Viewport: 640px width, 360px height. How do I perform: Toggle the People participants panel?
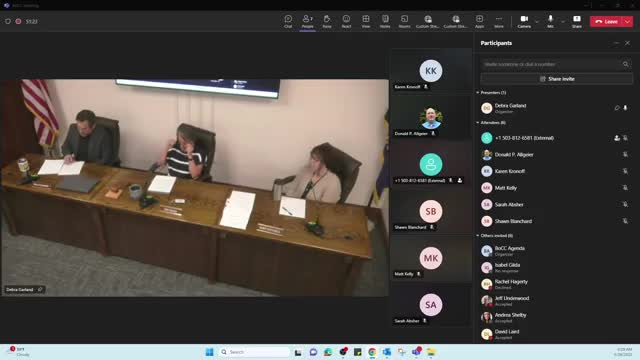coord(307,21)
